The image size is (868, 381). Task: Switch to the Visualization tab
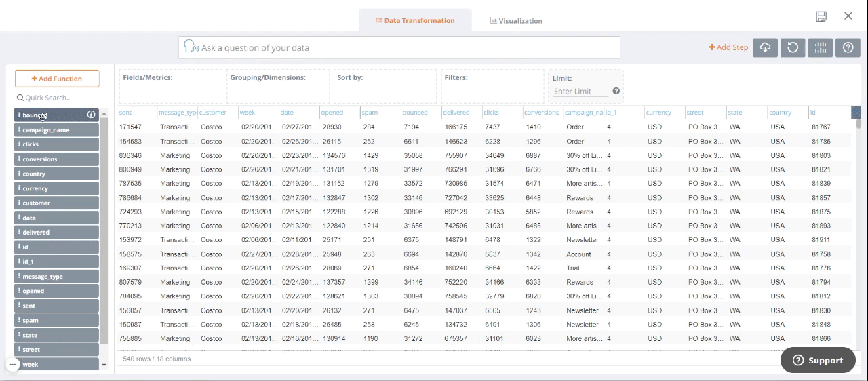coord(516,21)
